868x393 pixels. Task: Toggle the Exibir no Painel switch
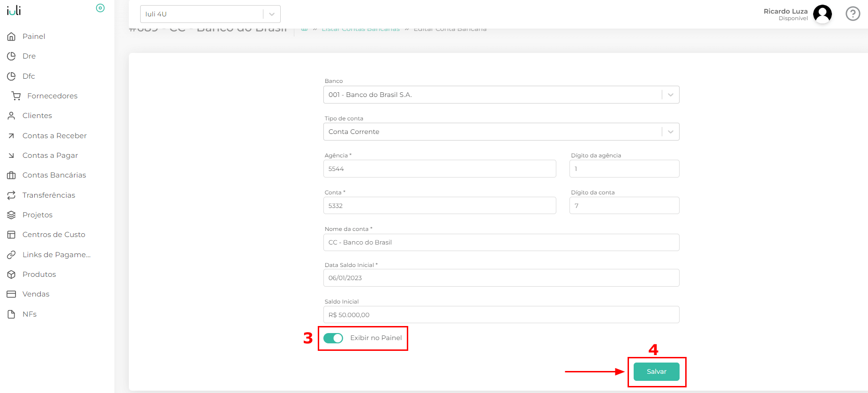click(333, 338)
